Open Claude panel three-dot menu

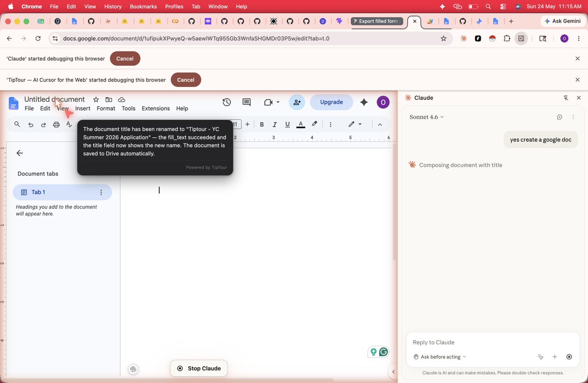[573, 117]
